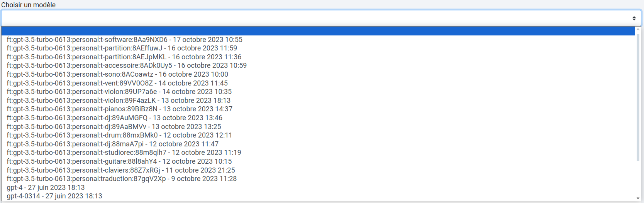This screenshot has width=644, height=203.
Task: Pick the t-studiorec:88m8qlh7 model
Action: 124,153
